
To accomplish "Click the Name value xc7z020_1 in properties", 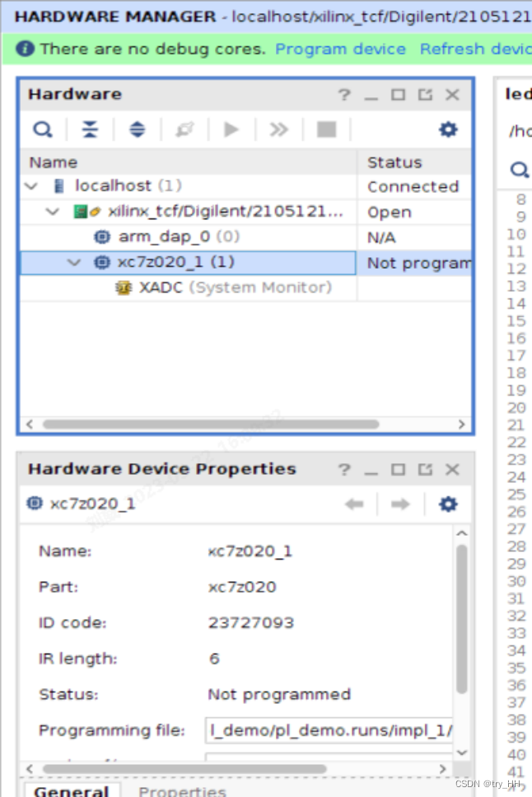I will (x=250, y=551).
